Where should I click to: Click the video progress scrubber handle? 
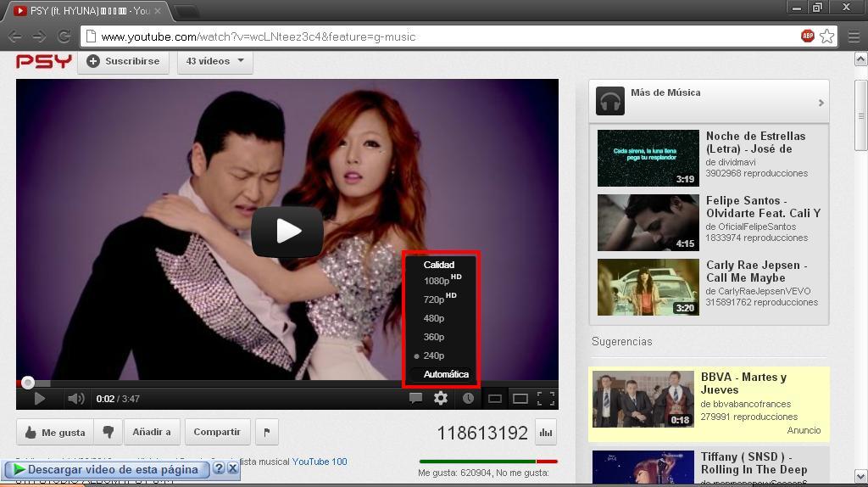[x=28, y=383]
